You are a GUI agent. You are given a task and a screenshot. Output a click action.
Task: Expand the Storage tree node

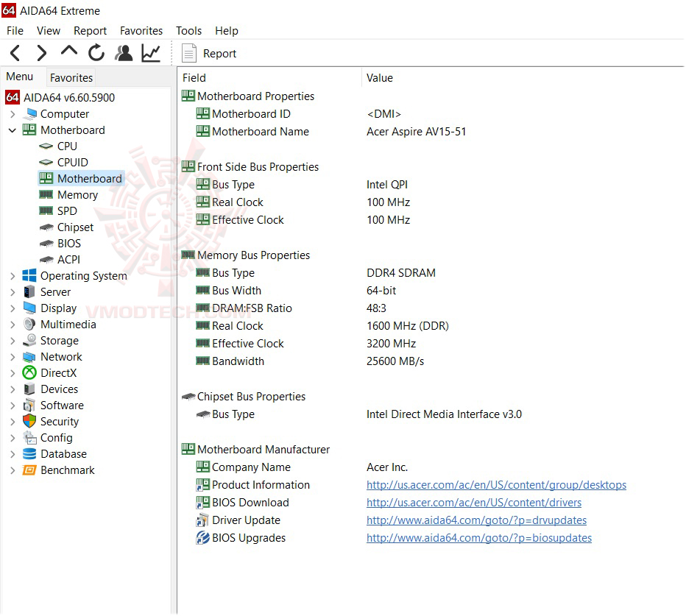[x=13, y=341]
